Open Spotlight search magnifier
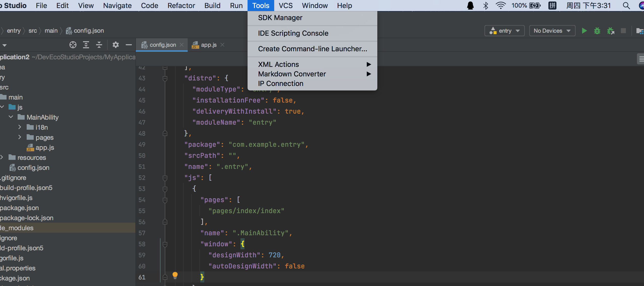This screenshot has height=286, width=644. [626, 6]
